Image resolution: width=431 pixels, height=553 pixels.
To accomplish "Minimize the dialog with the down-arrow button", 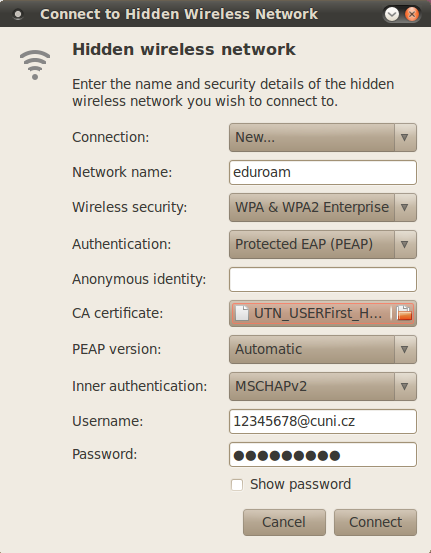I will [392, 14].
